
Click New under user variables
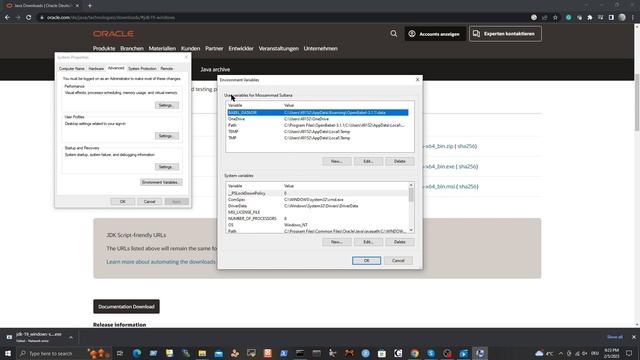click(337, 161)
